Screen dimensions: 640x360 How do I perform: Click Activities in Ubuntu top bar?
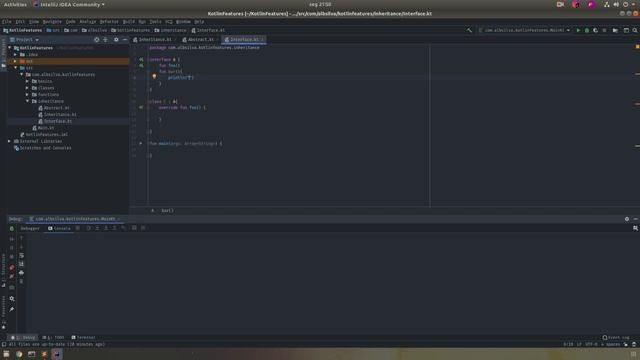15,4
